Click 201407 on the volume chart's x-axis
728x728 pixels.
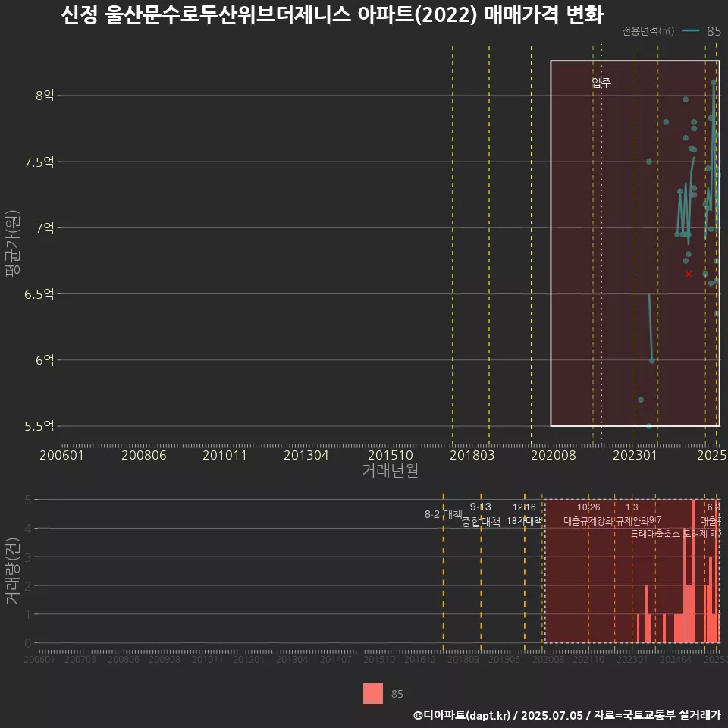coord(336,659)
